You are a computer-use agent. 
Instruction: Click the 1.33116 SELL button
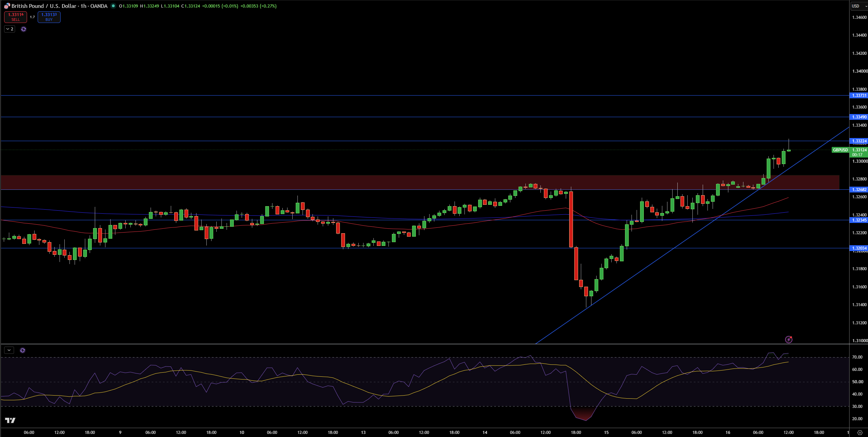(16, 17)
